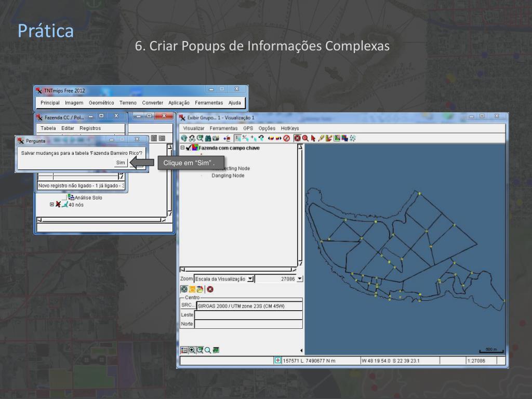The width and height of the screenshot is (532, 399).
Task: Select the yellow pencil sketch tool
Action: point(321,138)
